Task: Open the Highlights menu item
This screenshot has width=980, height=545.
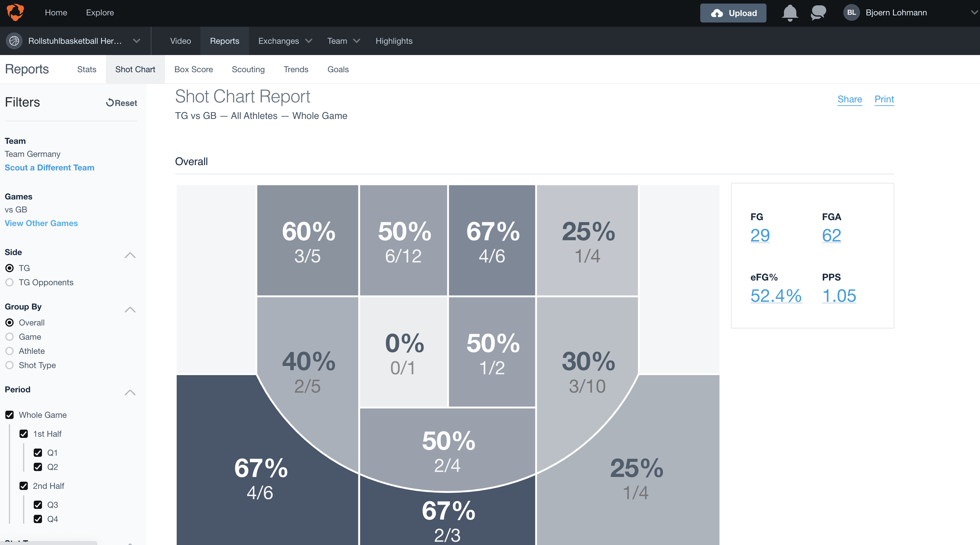Action: click(x=394, y=41)
